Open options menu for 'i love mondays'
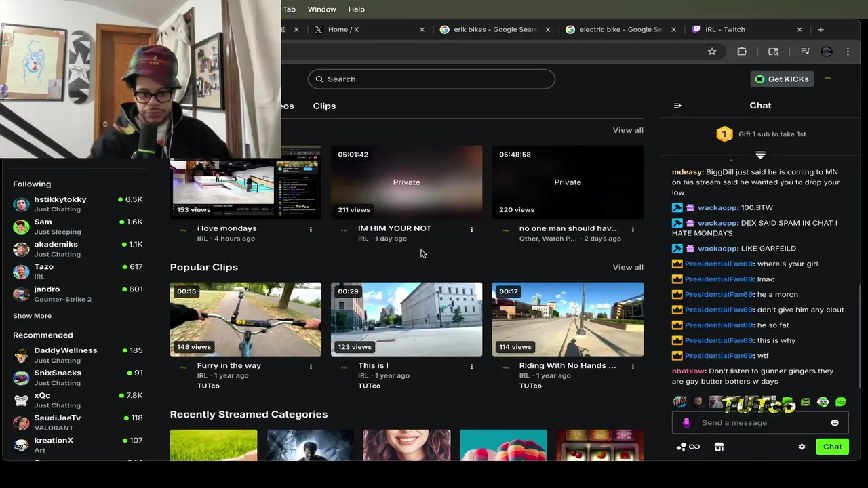Image resolution: width=868 pixels, height=488 pixels. coord(311,229)
